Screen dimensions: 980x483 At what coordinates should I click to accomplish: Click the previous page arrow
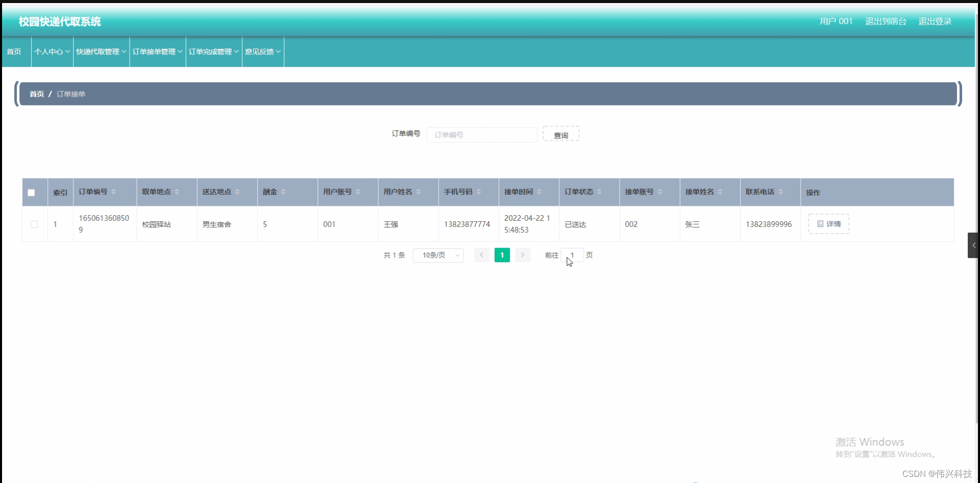(481, 255)
